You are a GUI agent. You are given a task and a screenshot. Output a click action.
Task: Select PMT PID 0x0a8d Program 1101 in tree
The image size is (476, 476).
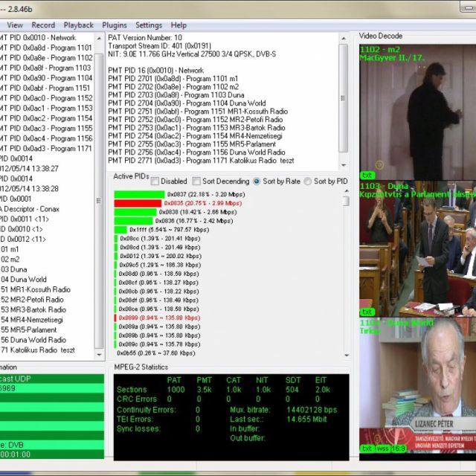point(46,48)
